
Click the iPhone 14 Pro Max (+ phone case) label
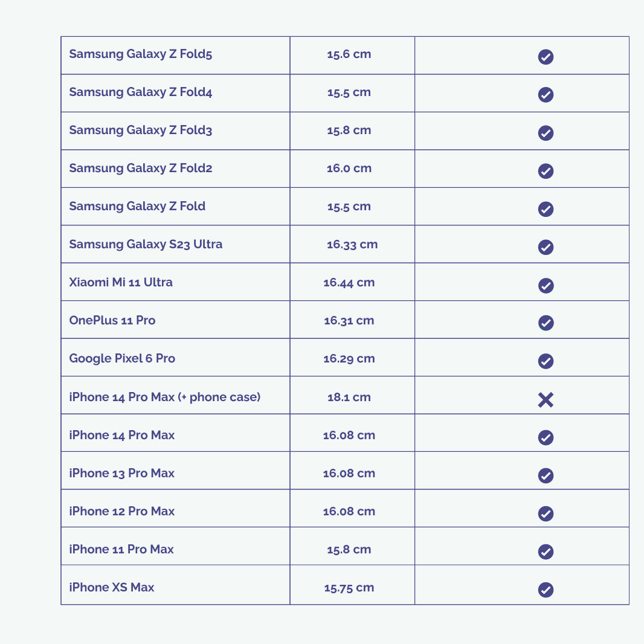click(x=165, y=397)
